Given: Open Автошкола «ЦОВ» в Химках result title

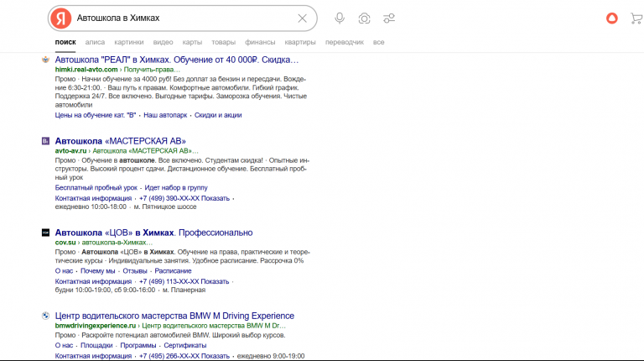Looking at the screenshot, I should [154, 233].
